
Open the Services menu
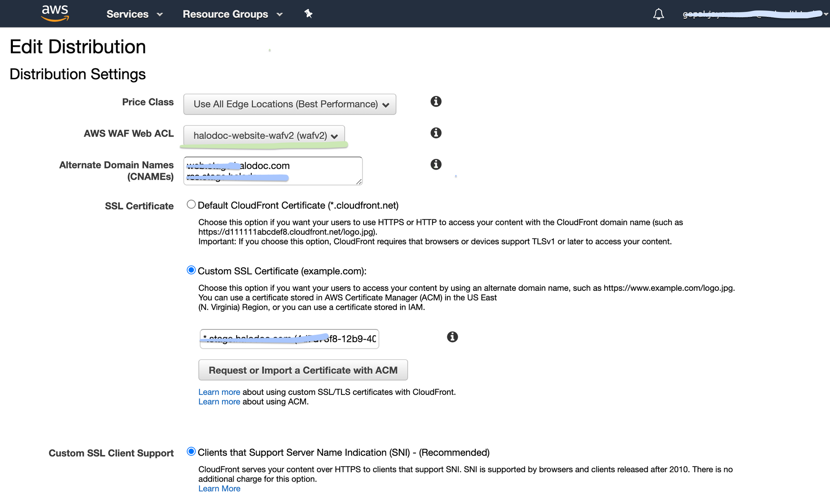pos(134,14)
